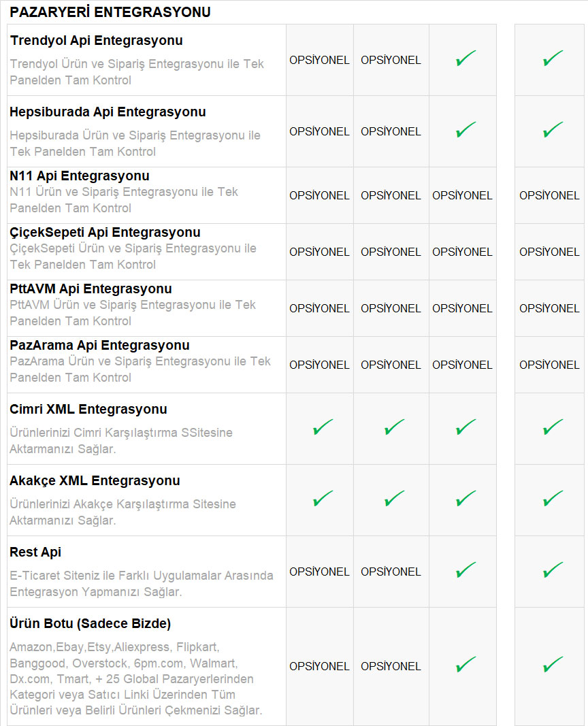Viewport: 588px width, 726px height.
Task: Select the PazArama Api Entegrasyonu heading
Action: click(99, 346)
